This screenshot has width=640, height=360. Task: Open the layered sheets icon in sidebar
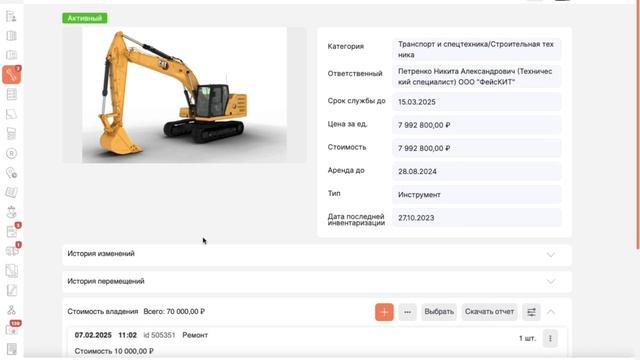click(11, 271)
